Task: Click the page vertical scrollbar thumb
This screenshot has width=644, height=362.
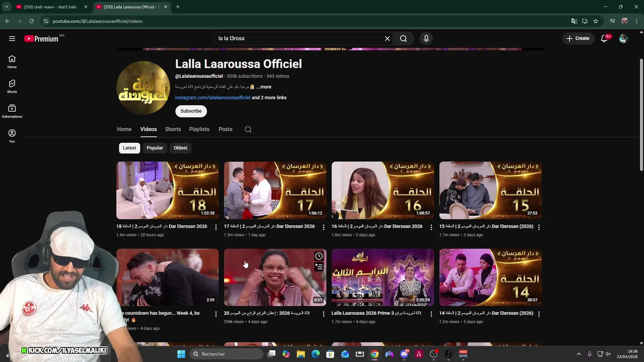Action: click(x=641, y=115)
